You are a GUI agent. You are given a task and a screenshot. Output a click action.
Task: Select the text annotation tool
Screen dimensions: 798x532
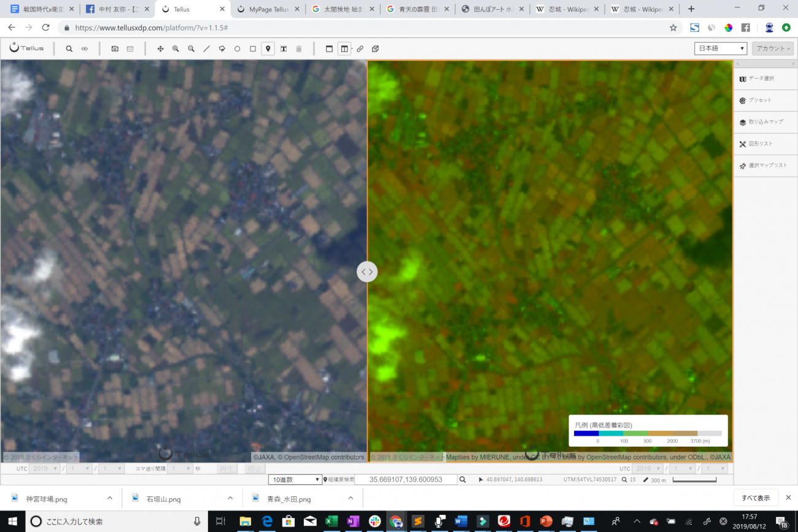pos(284,48)
